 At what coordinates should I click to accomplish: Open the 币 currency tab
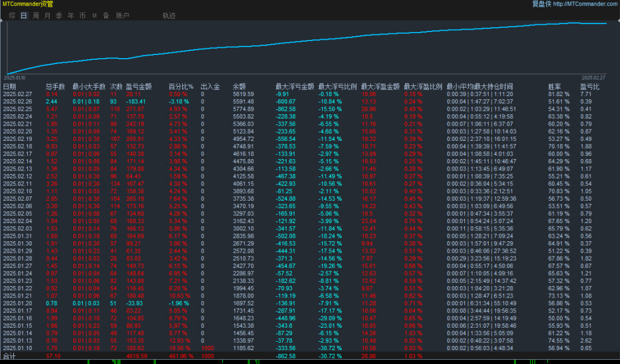click(82, 15)
